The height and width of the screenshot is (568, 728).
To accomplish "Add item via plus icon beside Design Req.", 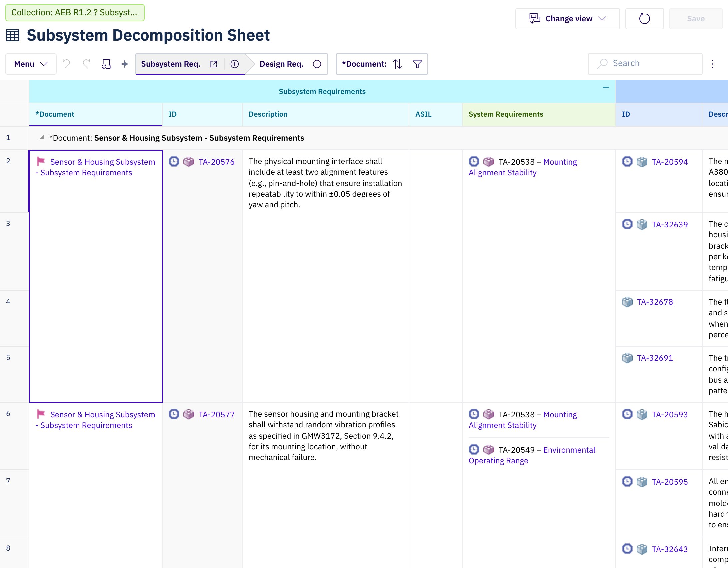I will pos(317,64).
